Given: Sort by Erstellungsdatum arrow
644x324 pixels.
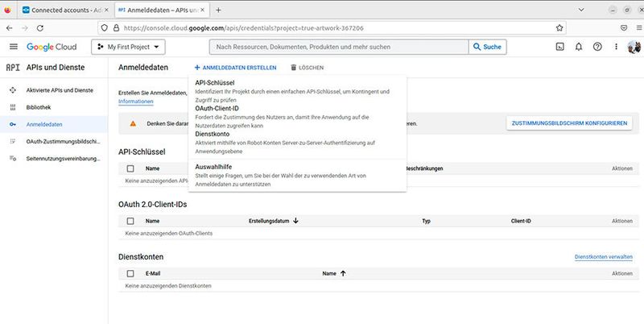Looking at the screenshot, I should pos(295,221).
